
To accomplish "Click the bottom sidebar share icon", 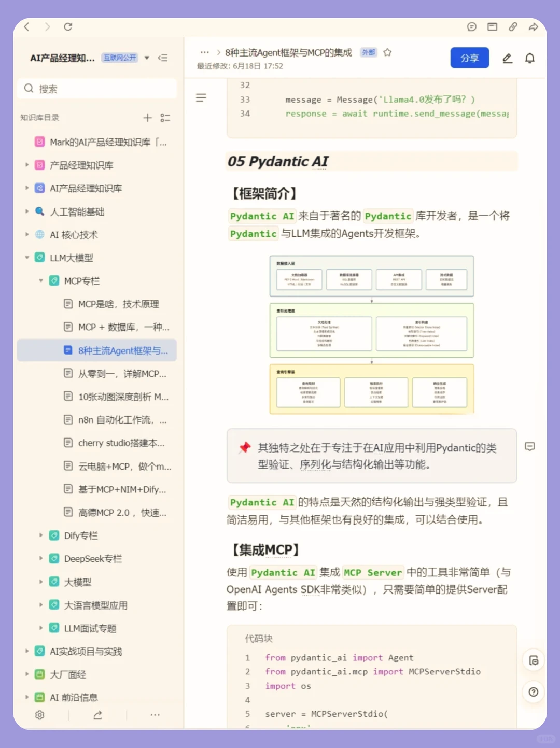I will pyautogui.click(x=97, y=715).
